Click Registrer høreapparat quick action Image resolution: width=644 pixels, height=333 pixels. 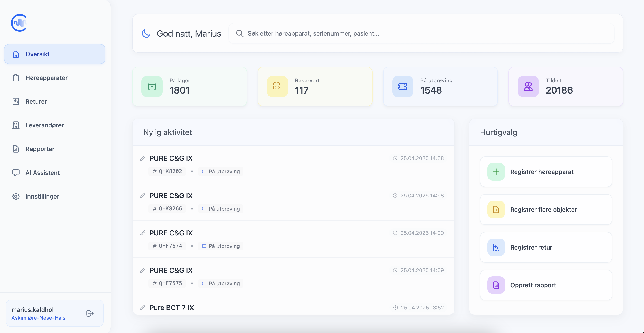pyautogui.click(x=546, y=172)
